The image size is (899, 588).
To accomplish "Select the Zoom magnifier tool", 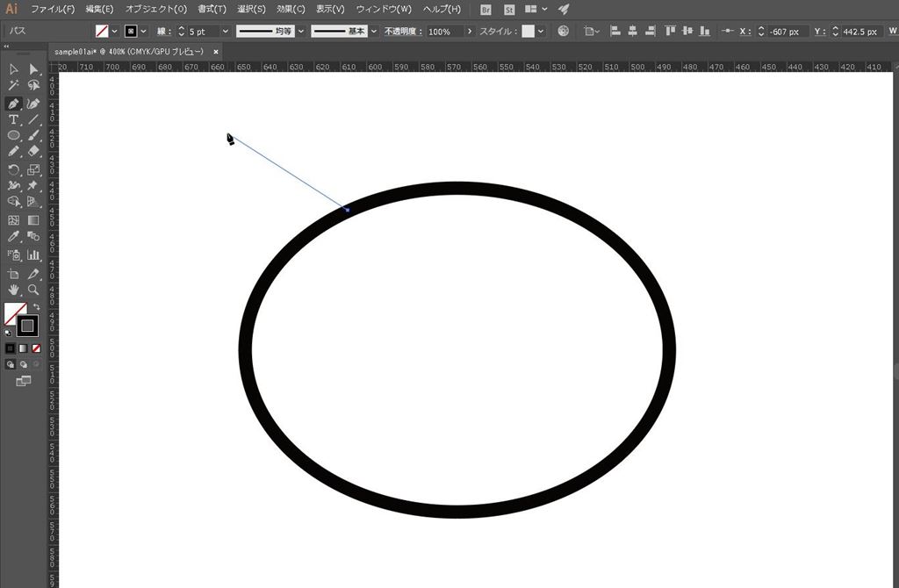I will tap(33, 290).
